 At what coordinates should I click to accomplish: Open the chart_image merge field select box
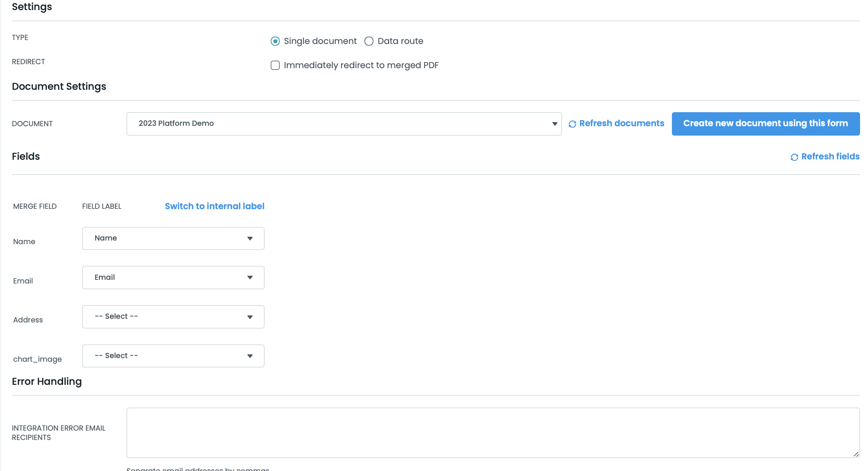point(173,356)
